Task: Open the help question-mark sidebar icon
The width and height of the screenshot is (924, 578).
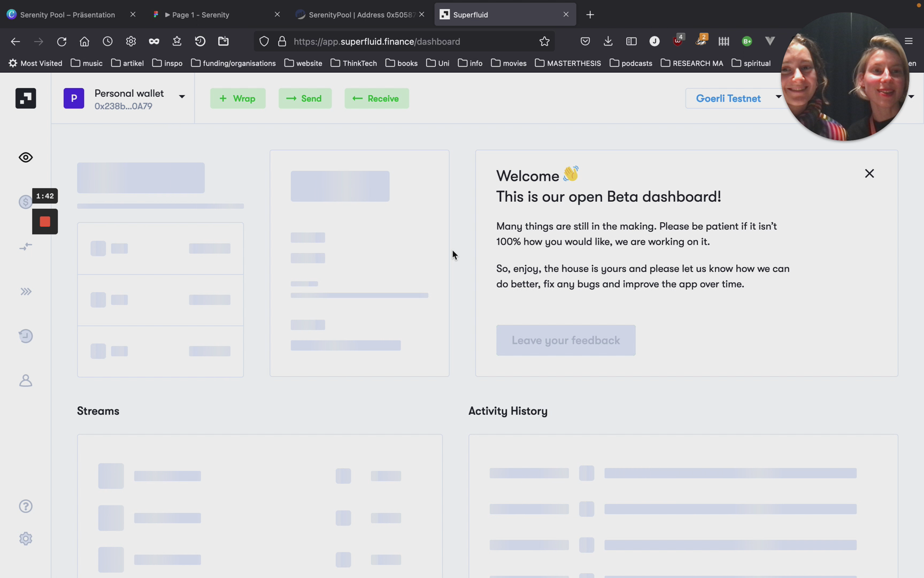Action: coord(26,506)
